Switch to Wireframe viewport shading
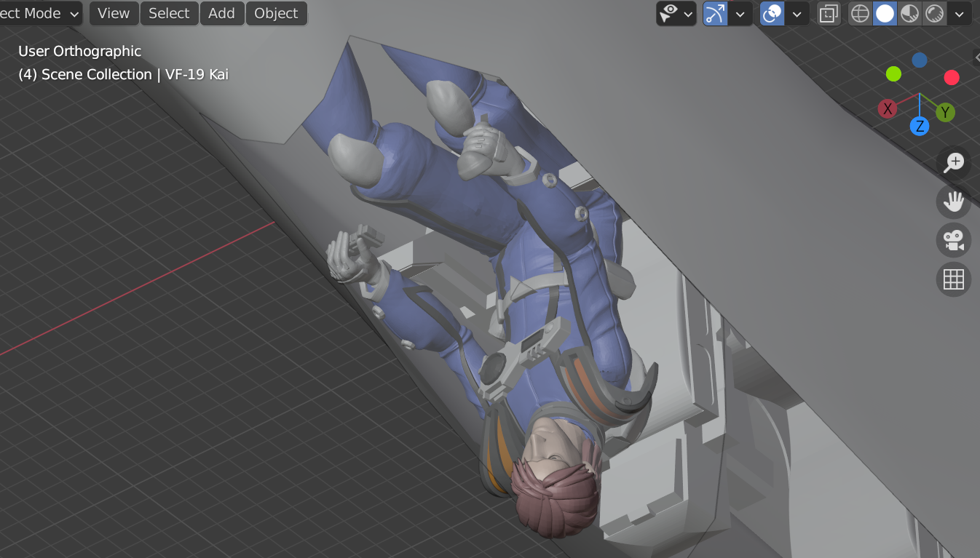980x558 pixels. coord(860,13)
